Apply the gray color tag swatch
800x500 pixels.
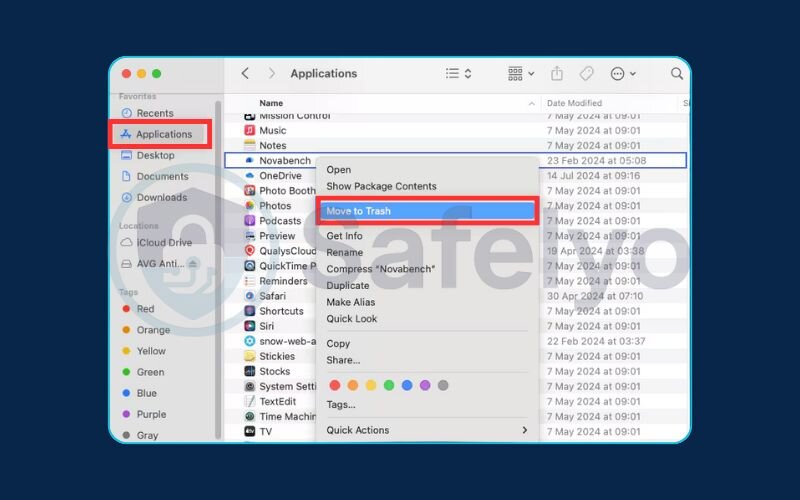tap(443, 385)
